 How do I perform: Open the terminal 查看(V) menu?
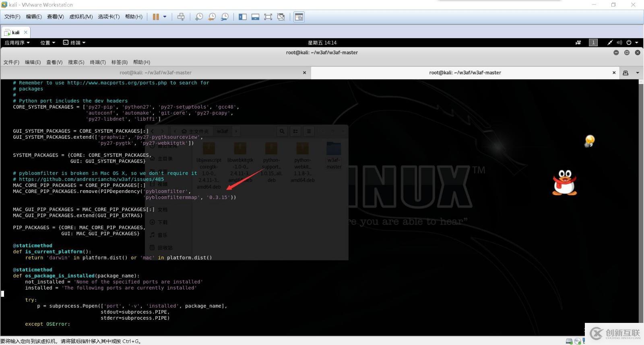point(54,62)
